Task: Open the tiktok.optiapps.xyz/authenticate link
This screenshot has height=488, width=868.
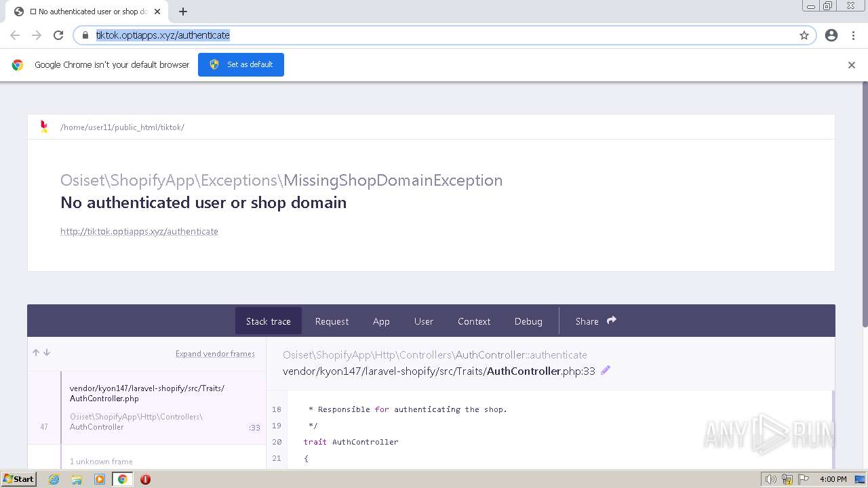Action: tap(139, 231)
